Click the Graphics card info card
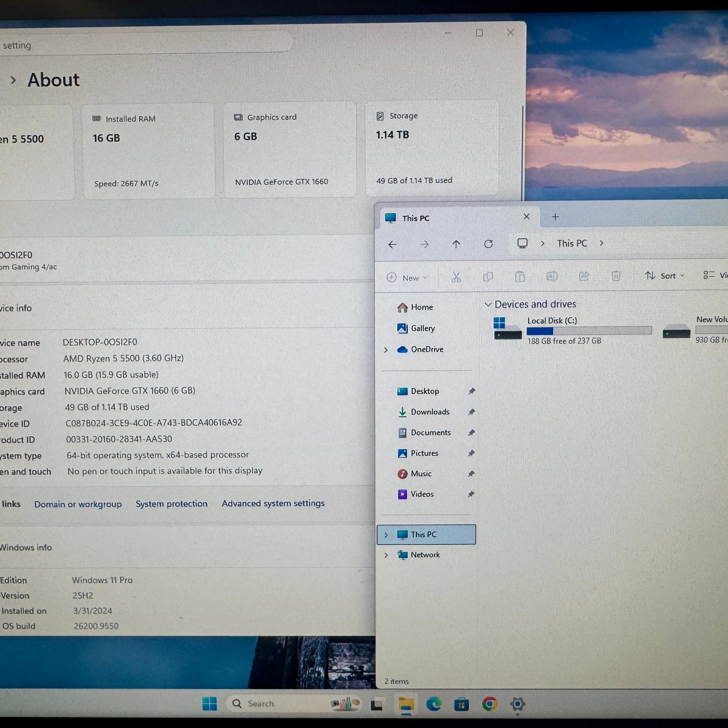 (290, 150)
